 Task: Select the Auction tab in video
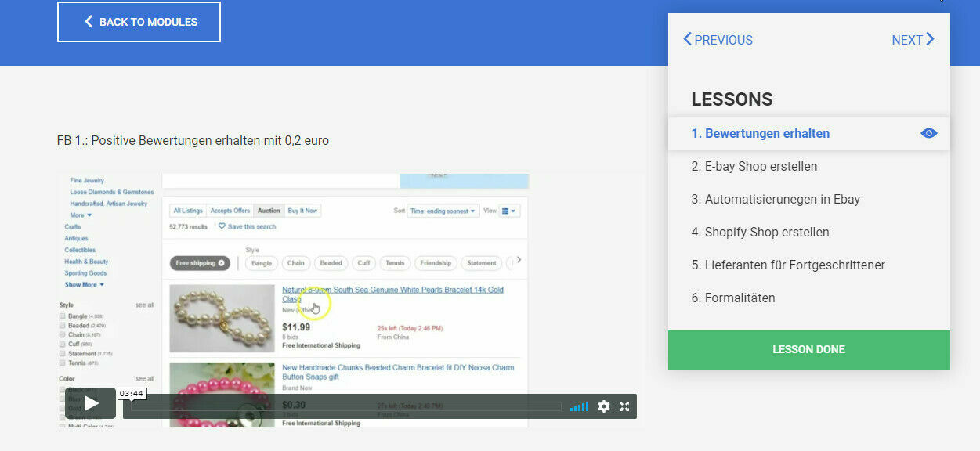tap(269, 211)
